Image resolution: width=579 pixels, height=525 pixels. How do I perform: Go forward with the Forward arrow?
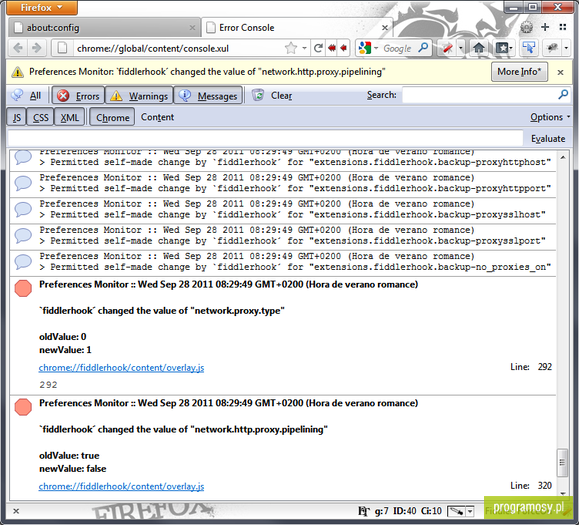coord(37,48)
